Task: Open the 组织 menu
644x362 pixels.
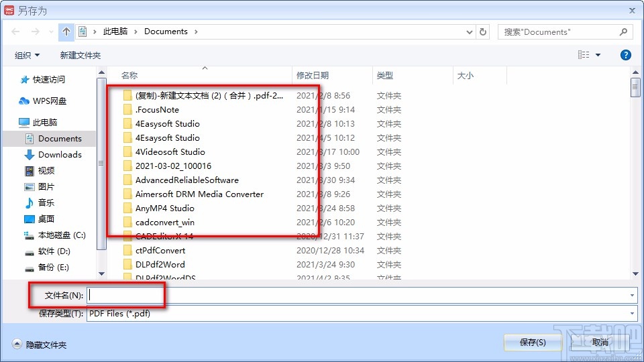Action: pyautogui.click(x=27, y=55)
